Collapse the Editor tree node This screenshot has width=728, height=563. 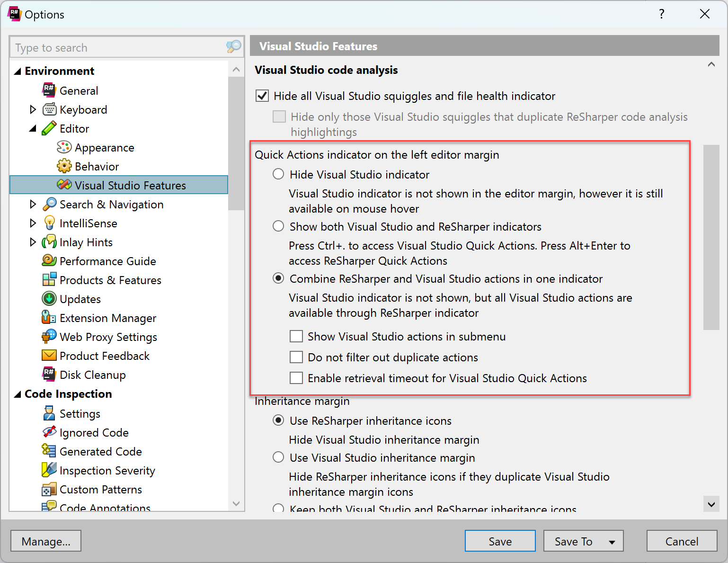point(33,129)
